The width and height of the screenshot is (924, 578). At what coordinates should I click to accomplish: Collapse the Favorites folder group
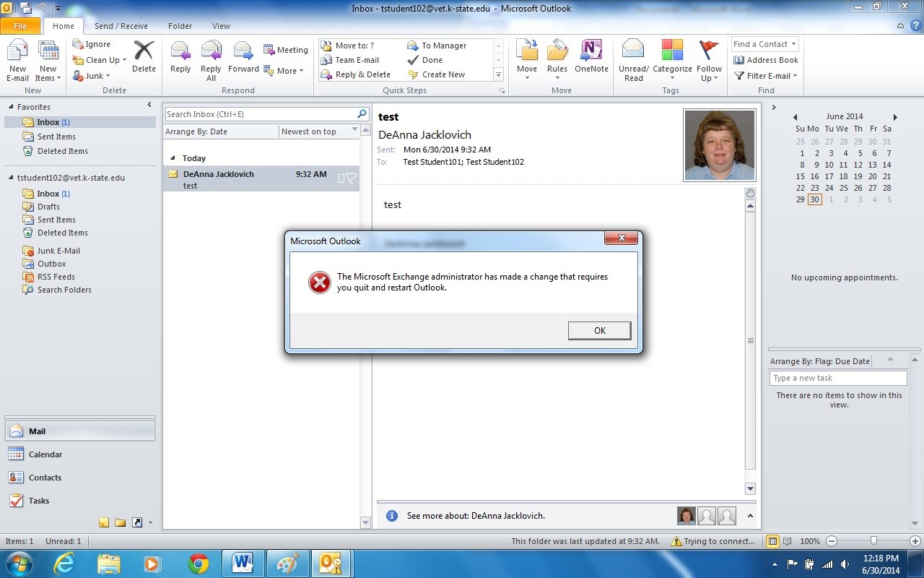coord(11,107)
